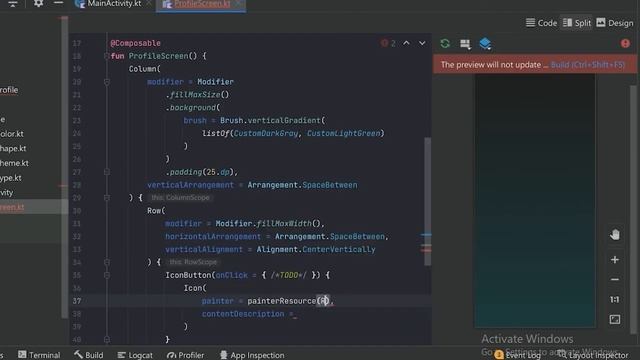Click the editor vertical scrollbar
The height and width of the screenshot is (360, 640).
click(x=427, y=201)
